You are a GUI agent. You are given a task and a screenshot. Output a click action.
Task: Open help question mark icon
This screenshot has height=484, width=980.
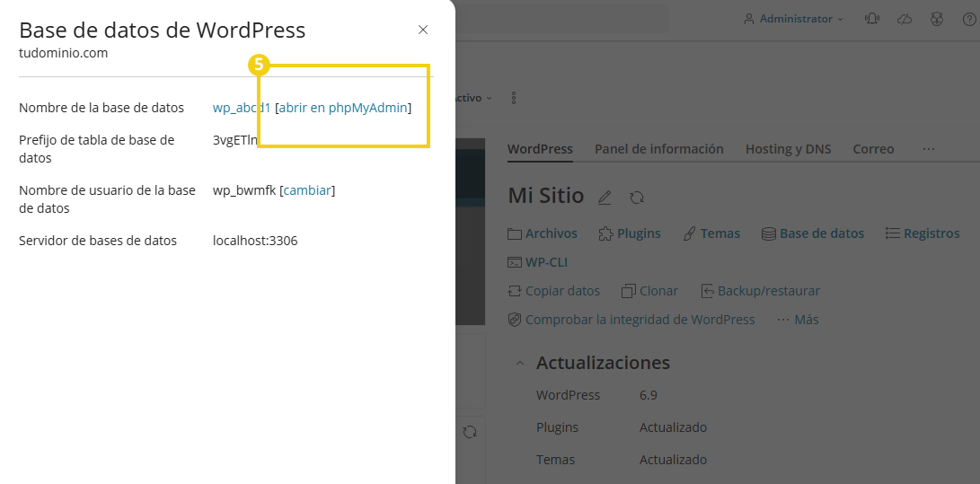[968, 19]
